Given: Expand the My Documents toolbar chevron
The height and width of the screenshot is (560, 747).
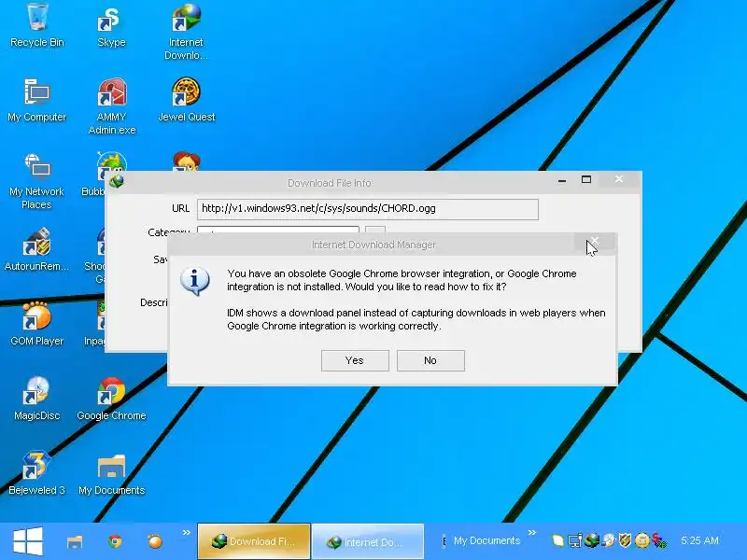Looking at the screenshot, I should coord(532,532).
